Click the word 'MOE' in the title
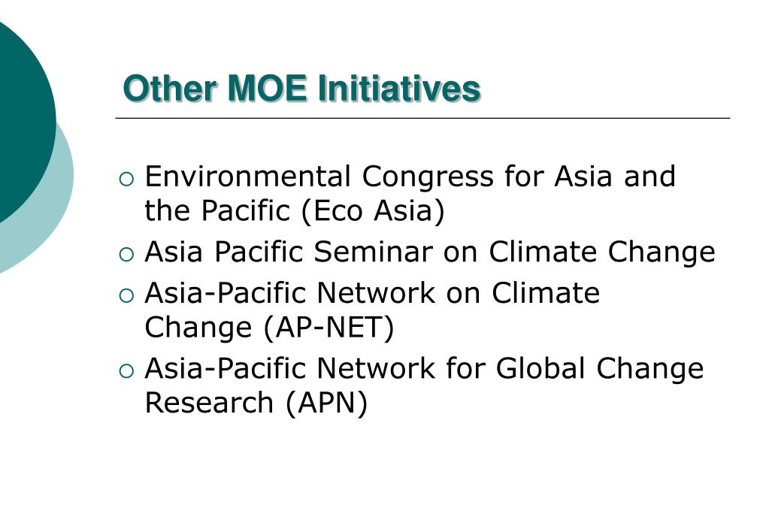The width and height of the screenshot is (769, 532). coord(268,89)
